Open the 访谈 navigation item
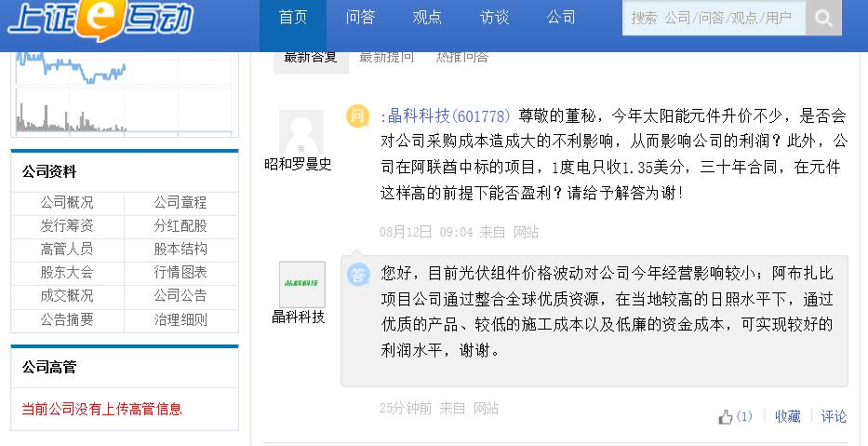Screen dimensions: 868x446 494,18
